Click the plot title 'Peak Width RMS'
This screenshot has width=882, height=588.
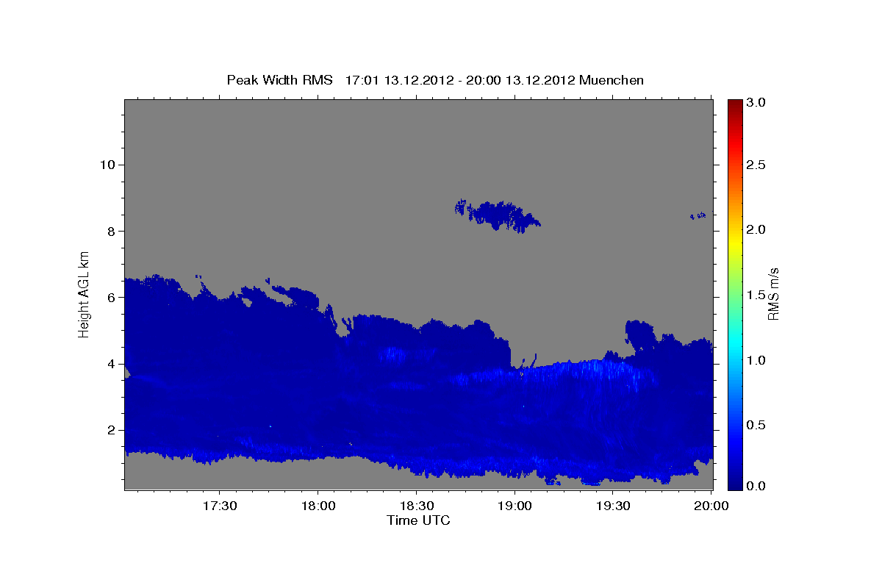click(280, 80)
